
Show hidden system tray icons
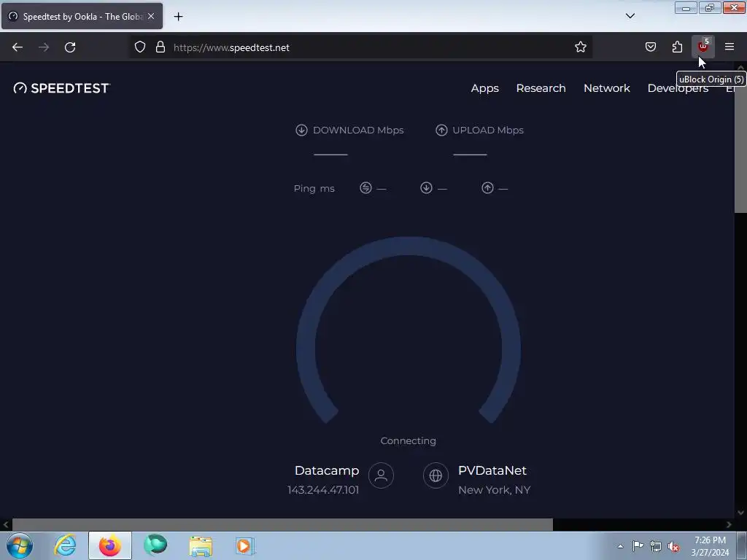coord(620,546)
